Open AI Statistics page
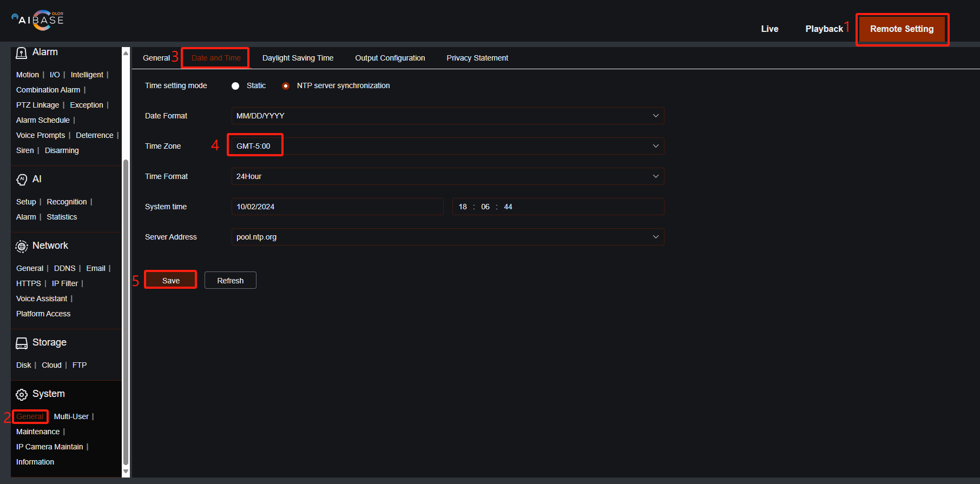 pyautogui.click(x=62, y=217)
